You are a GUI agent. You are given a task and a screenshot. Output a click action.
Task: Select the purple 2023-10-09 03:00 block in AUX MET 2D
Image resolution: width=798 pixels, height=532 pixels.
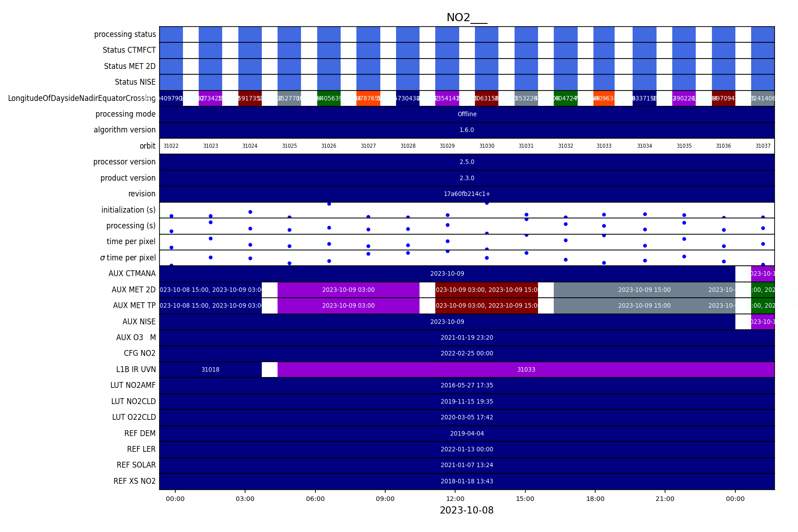[x=348, y=290]
